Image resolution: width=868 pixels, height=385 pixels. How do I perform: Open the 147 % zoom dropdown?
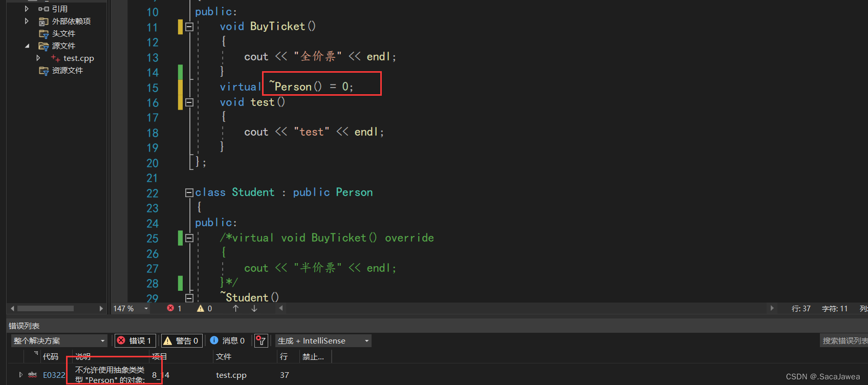tap(146, 308)
